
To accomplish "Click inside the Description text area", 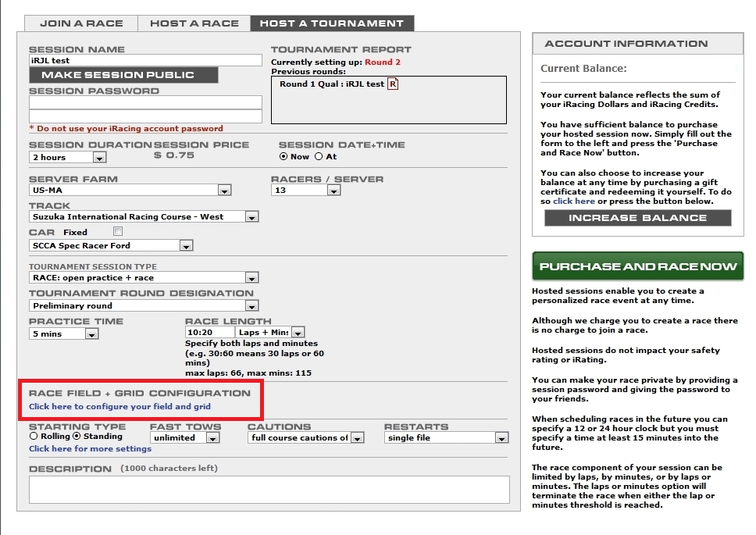I will pos(269,490).
